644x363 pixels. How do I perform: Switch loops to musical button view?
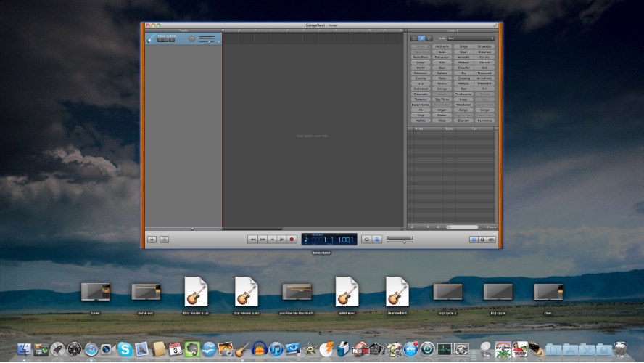421,38
